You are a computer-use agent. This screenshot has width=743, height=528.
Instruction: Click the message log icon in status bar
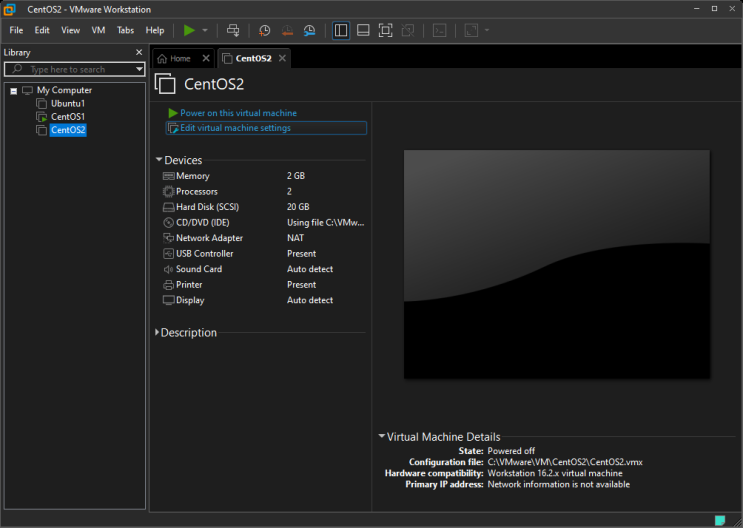coord(720,520)
